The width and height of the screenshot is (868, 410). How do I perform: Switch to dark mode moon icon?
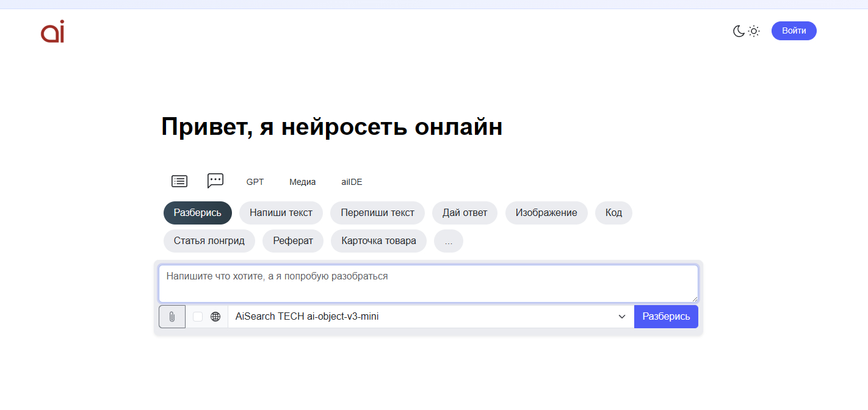739,31
